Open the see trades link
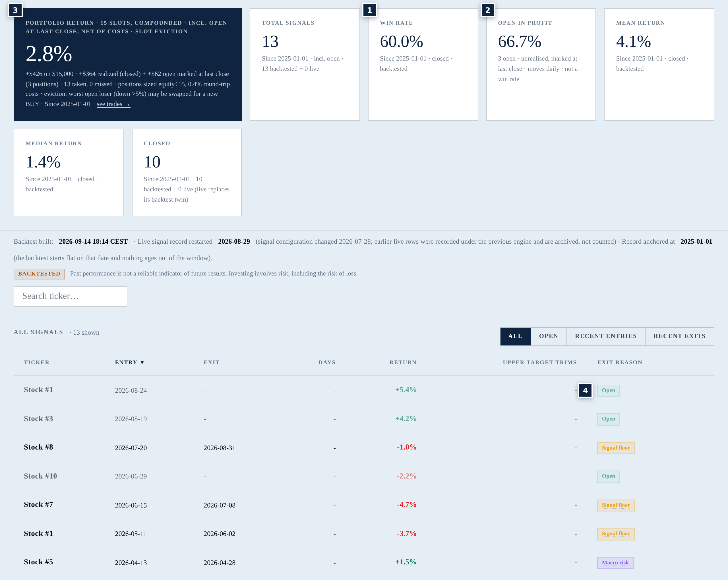This screenshot has width=728, height=580. (x=113, y=104)
